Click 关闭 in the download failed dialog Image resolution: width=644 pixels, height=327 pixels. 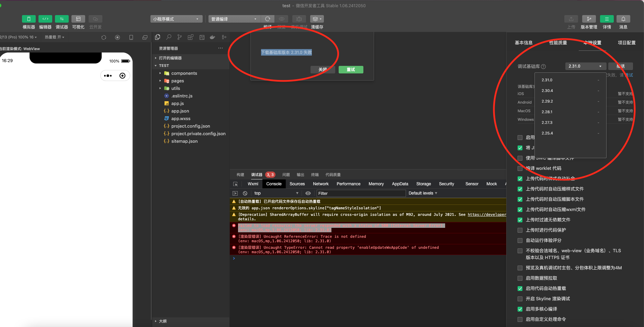[x=323, y=70]
